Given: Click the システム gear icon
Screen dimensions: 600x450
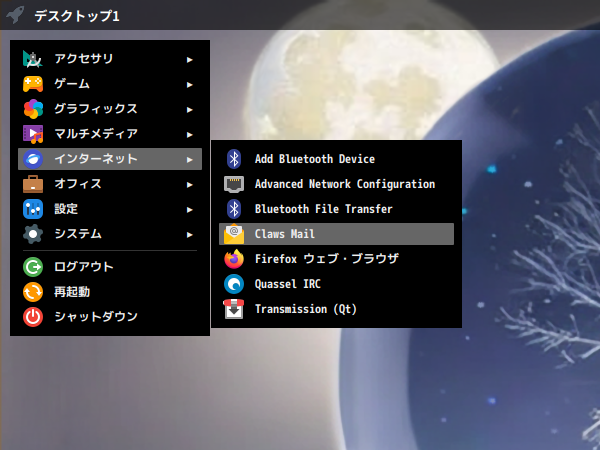Looking at the screenshot, I should (x=33, y=234).
